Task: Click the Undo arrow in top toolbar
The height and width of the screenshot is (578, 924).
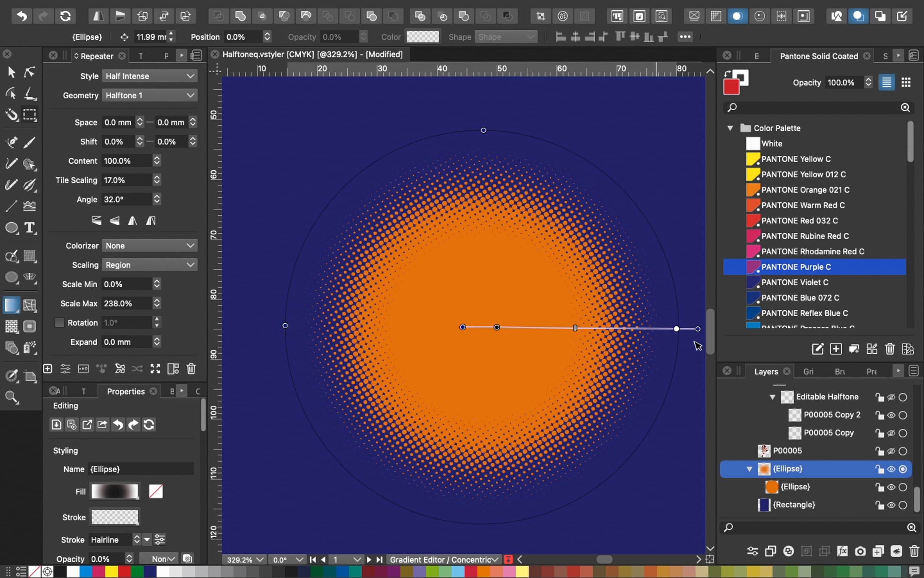Action: [x=22, y=16]
